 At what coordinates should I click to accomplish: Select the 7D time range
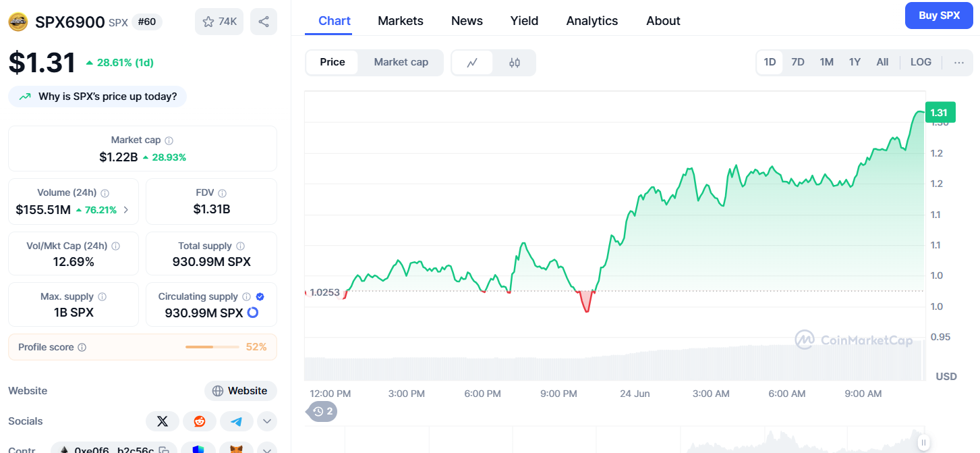[798, 62]
